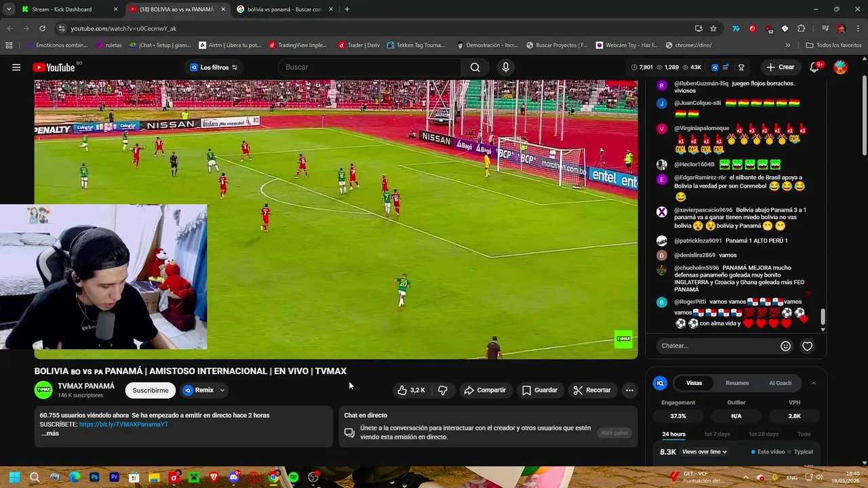The width and height of the screenshot is (868, 488).
Task: Open the YouTube hamburger guide menu
Action: coord(16,67)
